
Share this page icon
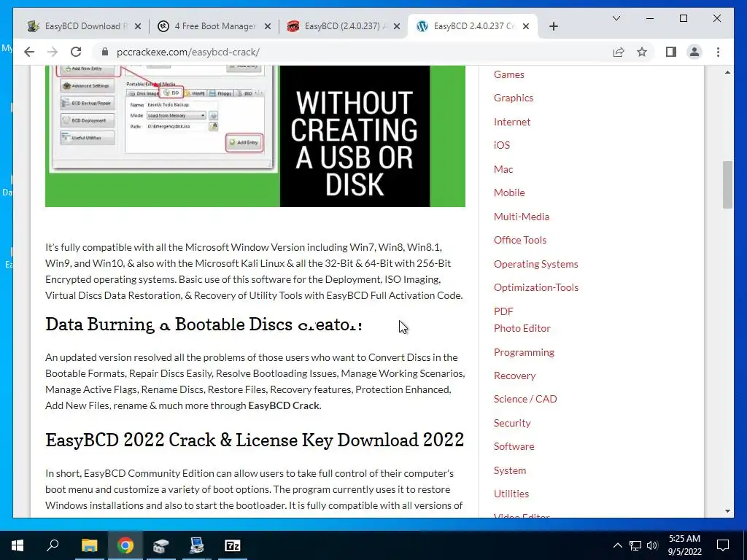tap(619, 52)
